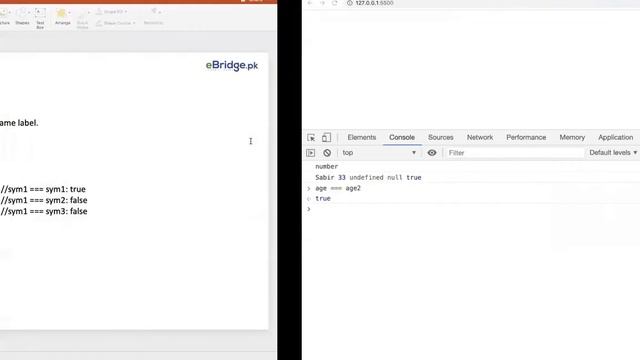This screenshot has height=360, width=640.
Task: Open the Arrange menu in PowerPoint
Action: [62, 18]
